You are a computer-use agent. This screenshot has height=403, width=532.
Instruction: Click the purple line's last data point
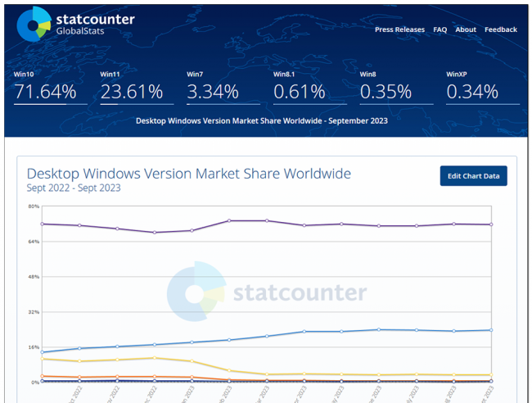[x=491, y=224]
